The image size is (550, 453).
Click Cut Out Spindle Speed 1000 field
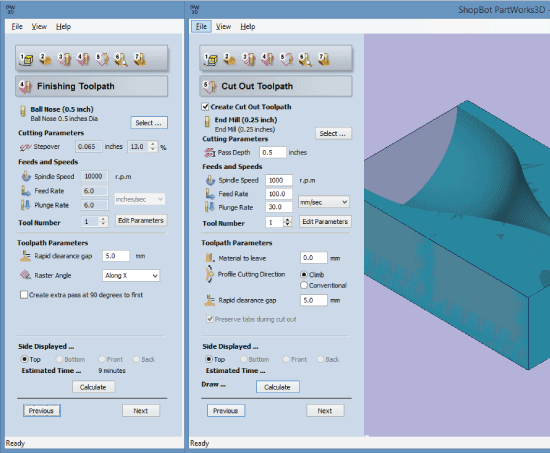pos(279,180)
